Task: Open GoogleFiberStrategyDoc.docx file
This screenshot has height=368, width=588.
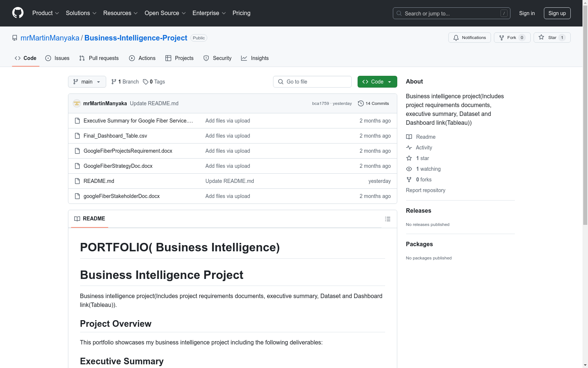Action: [x=118, y=166]
